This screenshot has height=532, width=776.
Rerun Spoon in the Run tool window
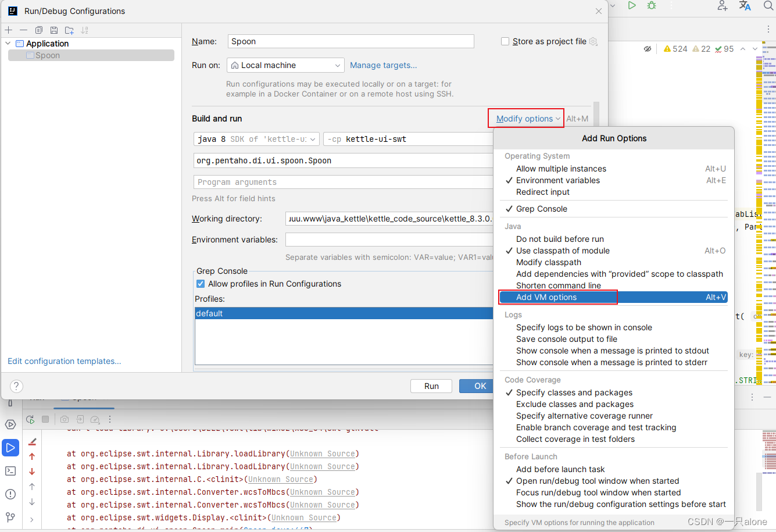point(30,419)
